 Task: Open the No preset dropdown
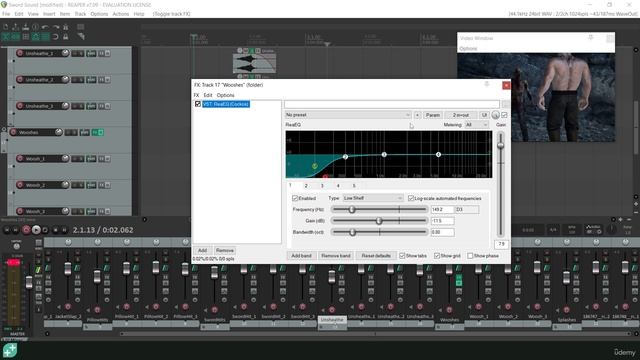[348, 115]
